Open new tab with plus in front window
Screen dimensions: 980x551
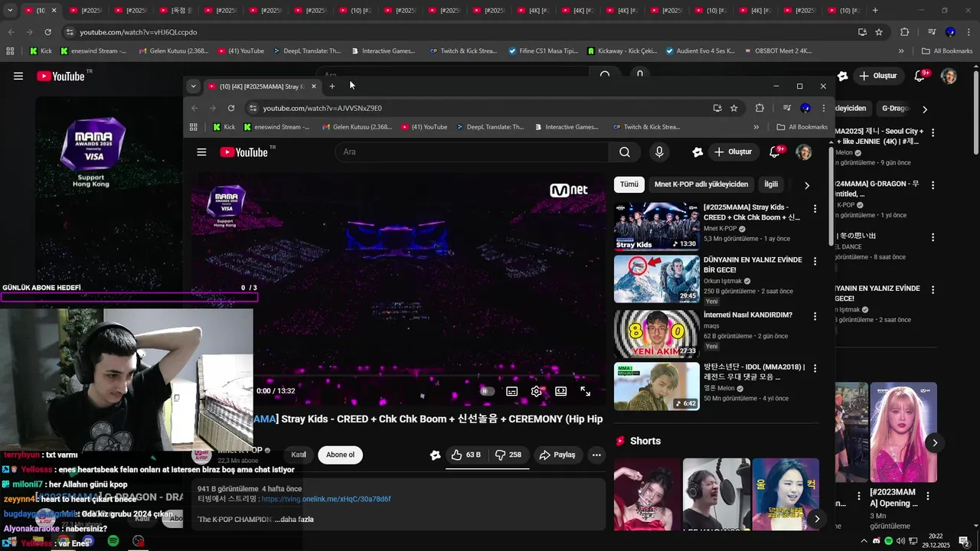click(332, 86)
